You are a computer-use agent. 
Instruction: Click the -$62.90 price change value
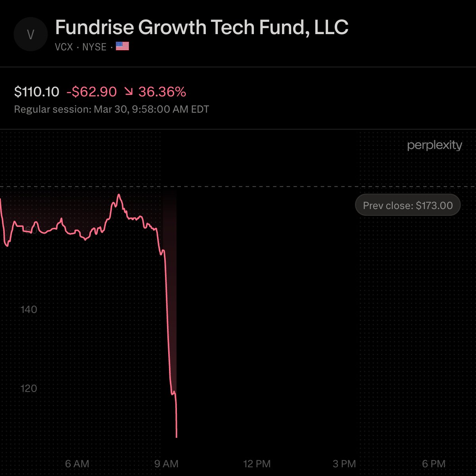pos(92,92)
